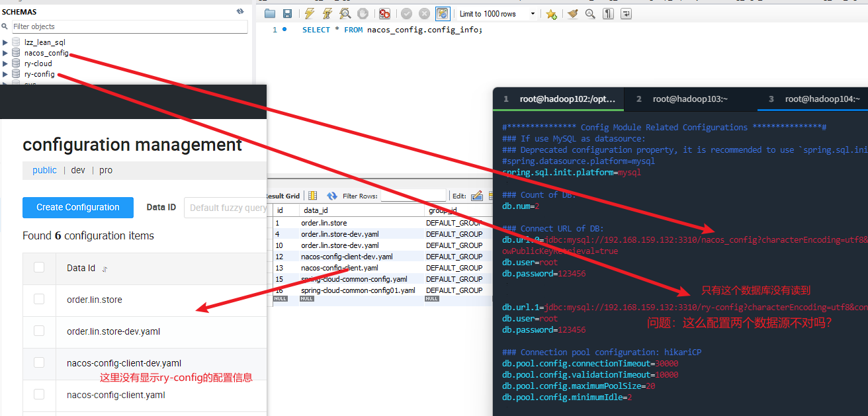Check the order.lin.store row checkbox
Screen dimensions: 868x416
tap(39, 299)
